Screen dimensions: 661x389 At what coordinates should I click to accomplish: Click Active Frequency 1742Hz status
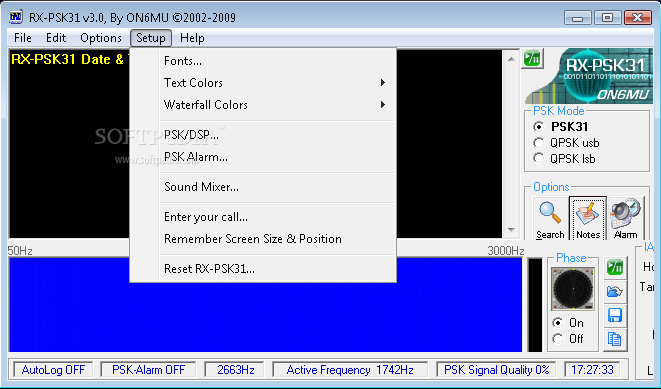(x=350, y=370)
